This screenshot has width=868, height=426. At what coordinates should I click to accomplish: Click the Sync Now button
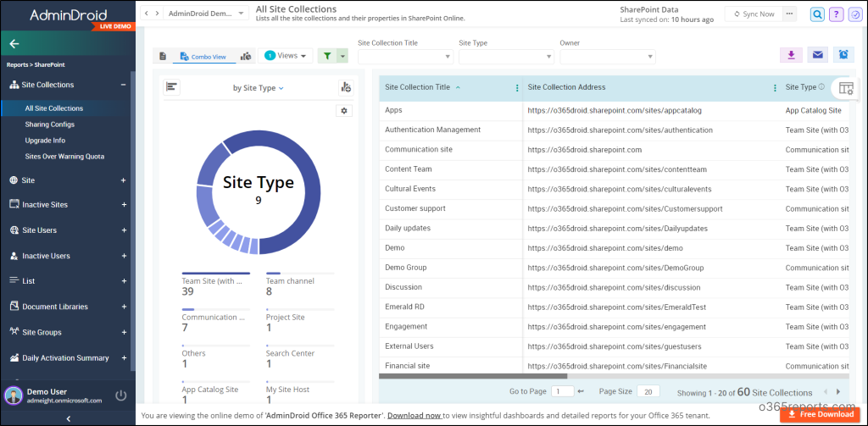point(754,14)
